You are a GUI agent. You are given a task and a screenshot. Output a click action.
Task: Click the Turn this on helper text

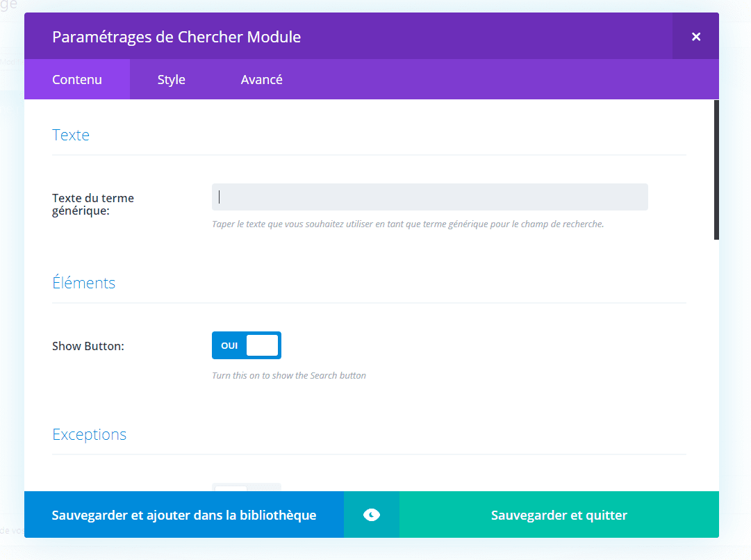[289, 375]
